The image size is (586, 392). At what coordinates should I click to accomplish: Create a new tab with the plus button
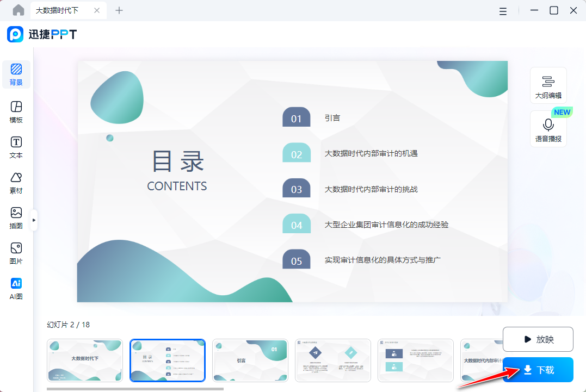(119, 10)
